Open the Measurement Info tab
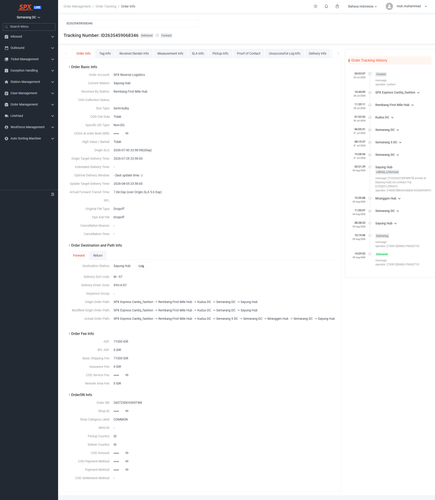The image size is (435, 500). coord(170,53)
